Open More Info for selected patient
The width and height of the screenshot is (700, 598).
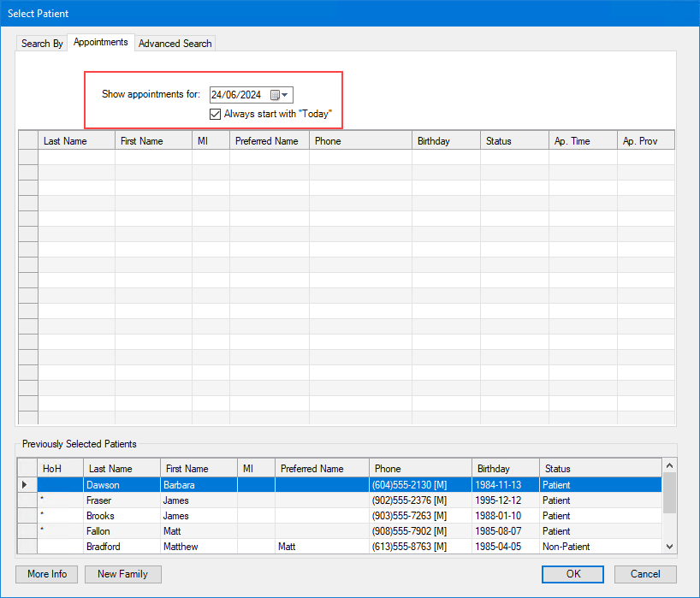click(x=47, y=574)
